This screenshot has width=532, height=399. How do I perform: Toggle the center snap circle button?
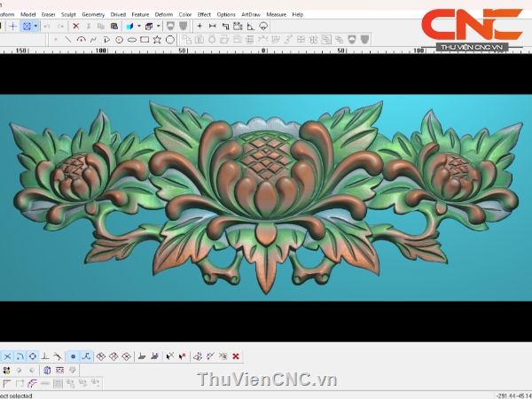tap(33, 356)
